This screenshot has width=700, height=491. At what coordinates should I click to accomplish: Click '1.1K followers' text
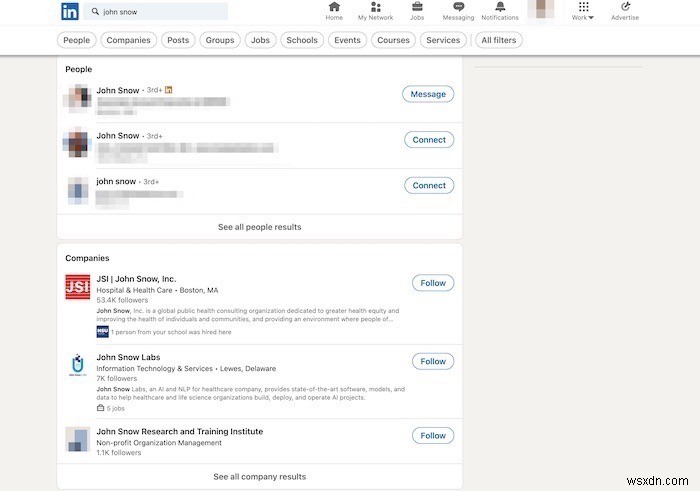click(x=119, y=453)
